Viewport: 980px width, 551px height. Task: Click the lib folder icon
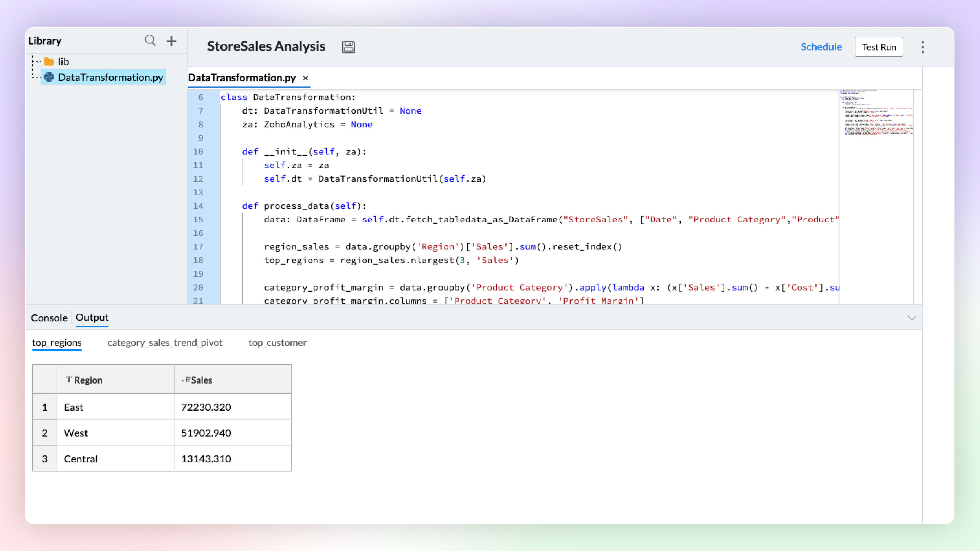pyautogui.click(x=49, y=61)
